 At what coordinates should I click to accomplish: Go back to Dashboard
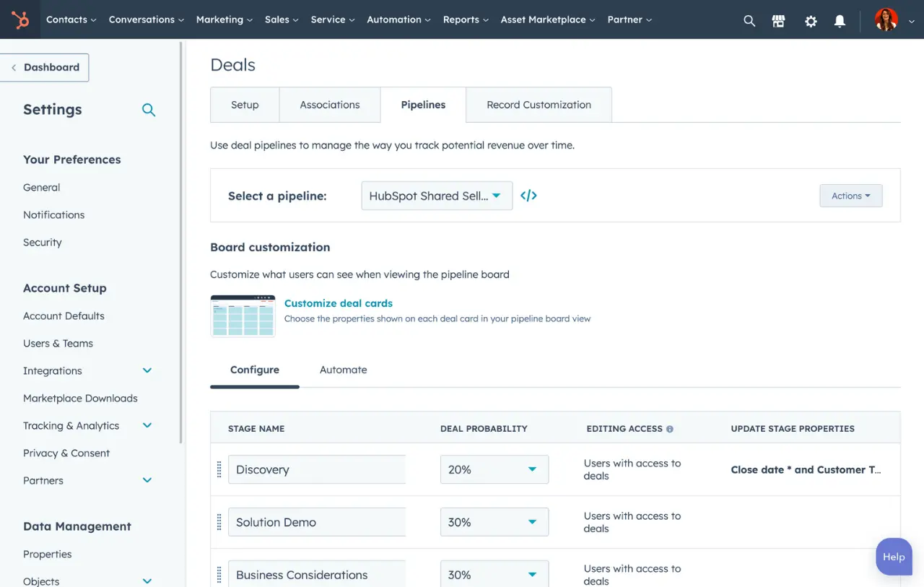point(45,66)
